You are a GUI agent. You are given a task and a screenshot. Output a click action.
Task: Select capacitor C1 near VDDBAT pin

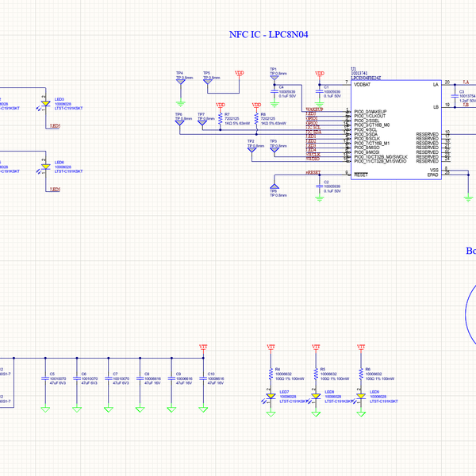(320, 91)
